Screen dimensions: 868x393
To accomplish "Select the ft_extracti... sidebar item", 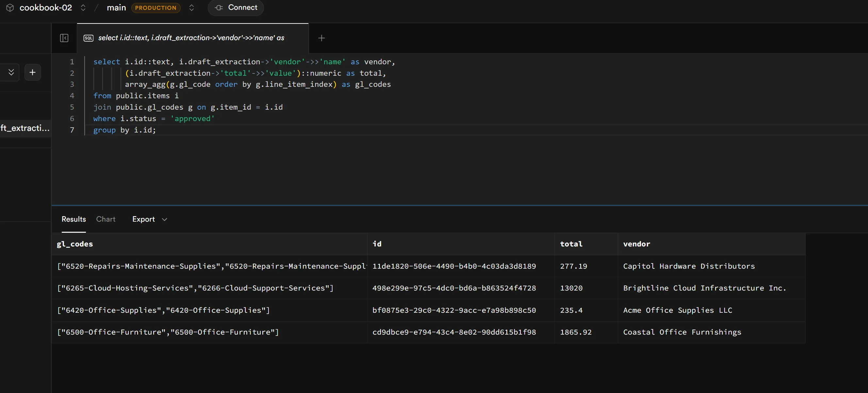I will [x=25, y=128].
